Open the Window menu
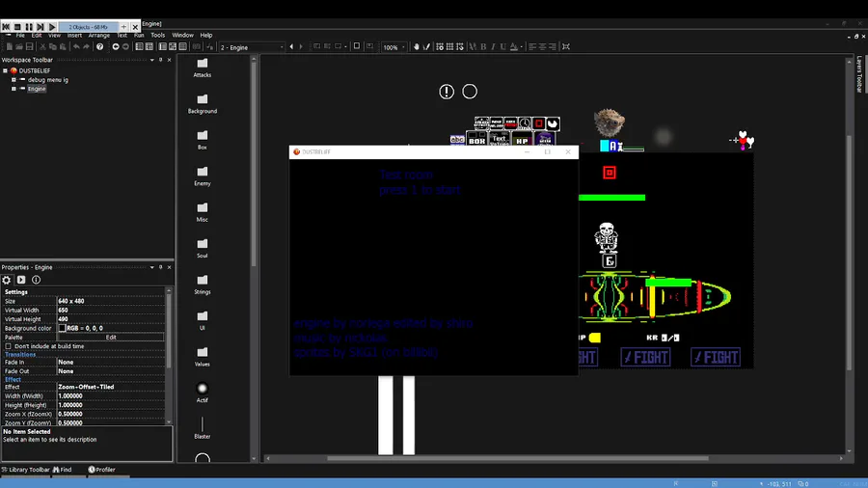Screen dimensions: 868x488 [182, 35]
